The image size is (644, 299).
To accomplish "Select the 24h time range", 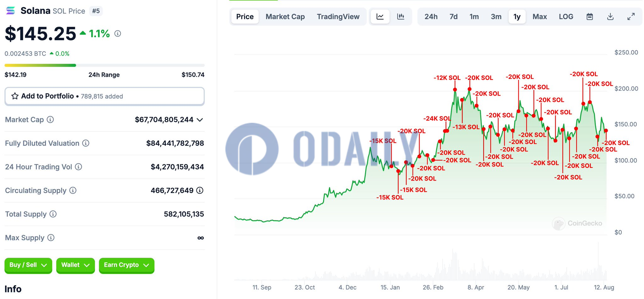I will coord(431,17).
